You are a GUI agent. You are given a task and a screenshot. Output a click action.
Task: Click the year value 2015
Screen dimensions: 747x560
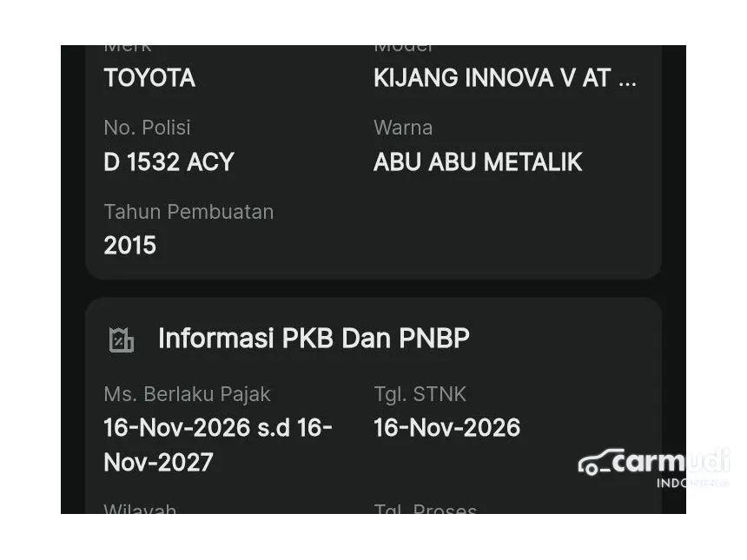[130, 246]
